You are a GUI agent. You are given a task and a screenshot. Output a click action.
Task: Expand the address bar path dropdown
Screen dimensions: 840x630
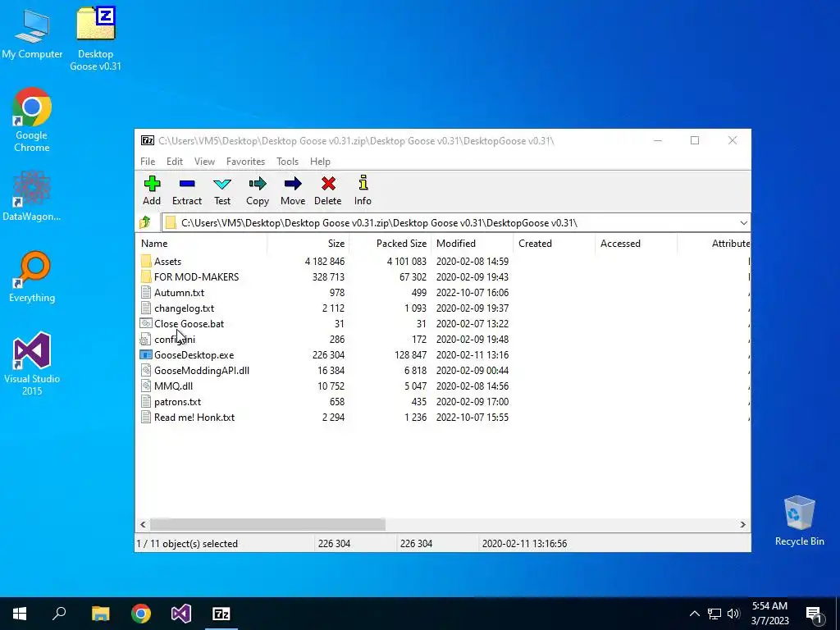(743, 223)
